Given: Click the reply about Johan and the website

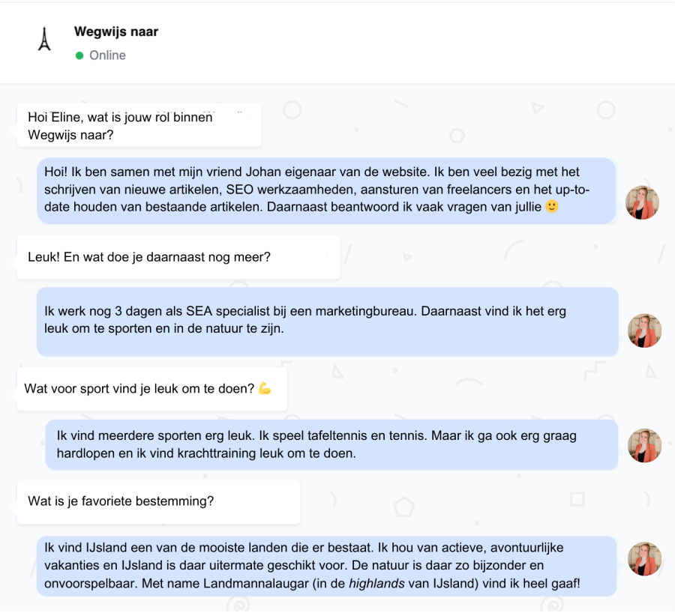Looking at the screenshot, I should [326, 190].
